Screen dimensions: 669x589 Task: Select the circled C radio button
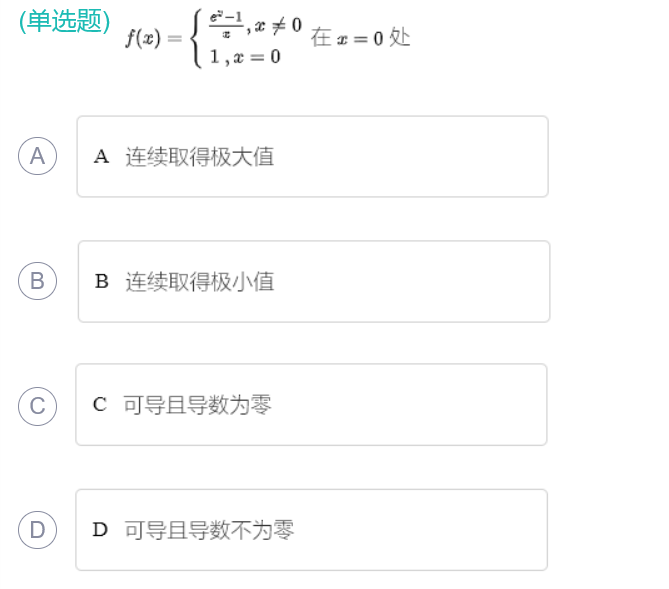pyautogui.click(x=37, y=405)
